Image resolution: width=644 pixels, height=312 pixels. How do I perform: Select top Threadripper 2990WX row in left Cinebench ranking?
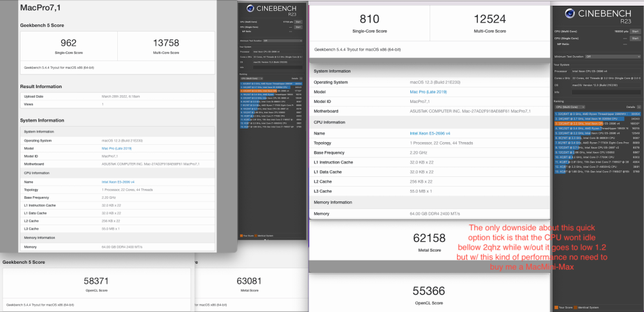[272, 84]
